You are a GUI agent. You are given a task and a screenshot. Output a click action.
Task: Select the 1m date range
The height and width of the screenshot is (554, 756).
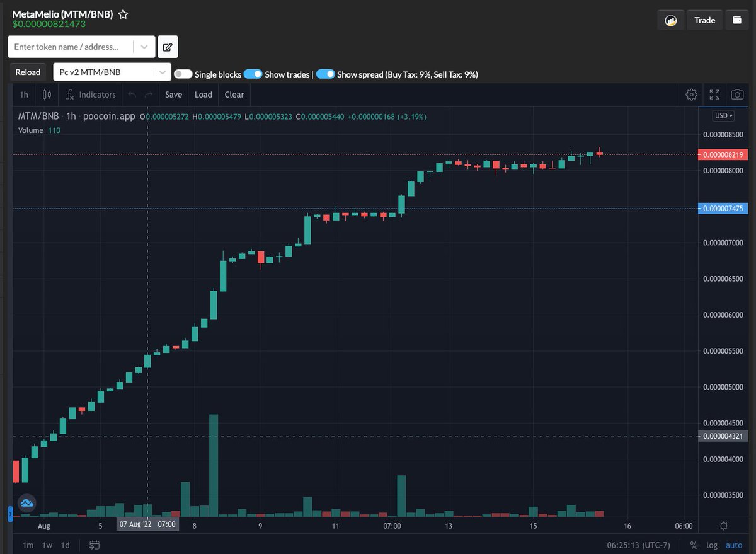coord(28,545)
